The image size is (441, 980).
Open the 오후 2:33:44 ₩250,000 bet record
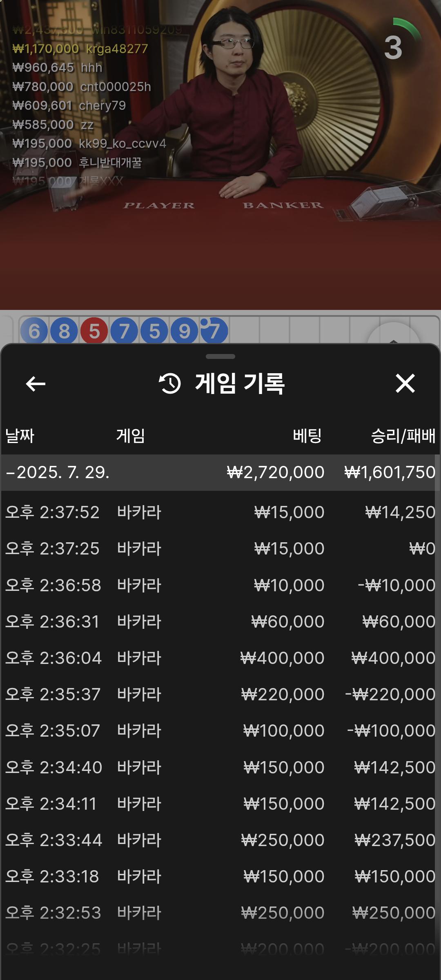220,840
